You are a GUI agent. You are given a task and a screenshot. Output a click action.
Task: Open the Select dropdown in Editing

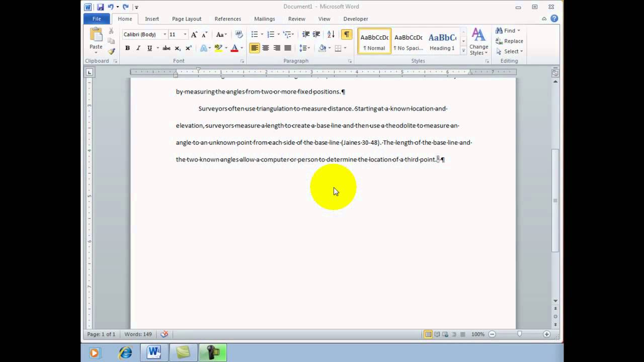(510, 51)
